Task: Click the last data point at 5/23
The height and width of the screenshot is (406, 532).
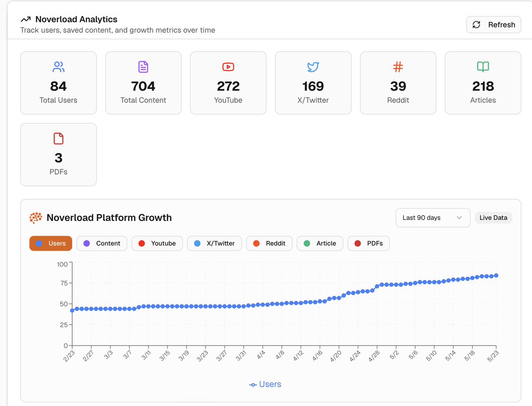Action: pos(496,276)
